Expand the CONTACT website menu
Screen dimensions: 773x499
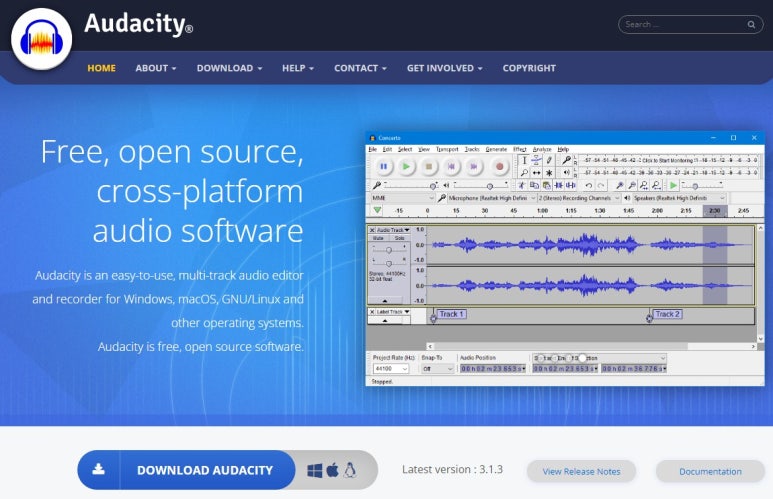point(360,68)
